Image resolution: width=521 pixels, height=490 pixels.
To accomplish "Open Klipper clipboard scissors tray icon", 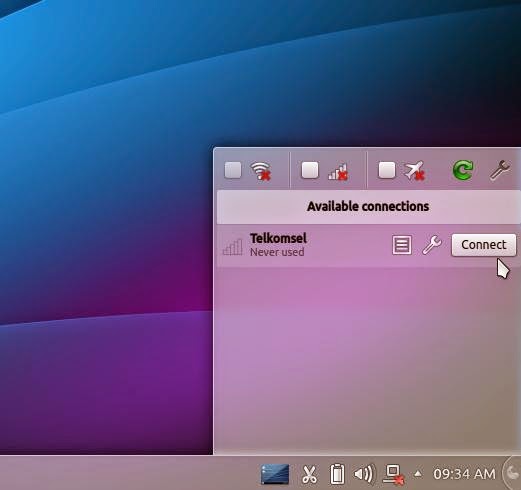I will (309, 474).
